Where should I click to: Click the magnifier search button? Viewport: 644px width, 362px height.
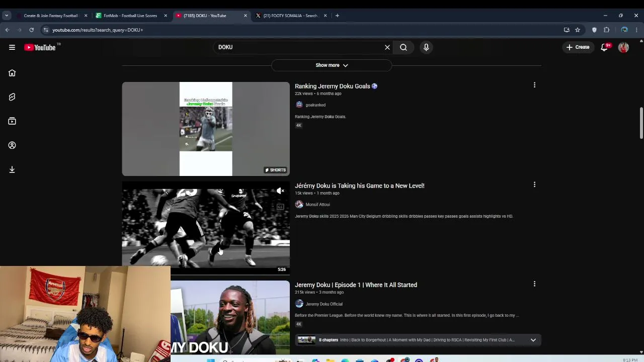pyautogui.click(x=404, y=47)
